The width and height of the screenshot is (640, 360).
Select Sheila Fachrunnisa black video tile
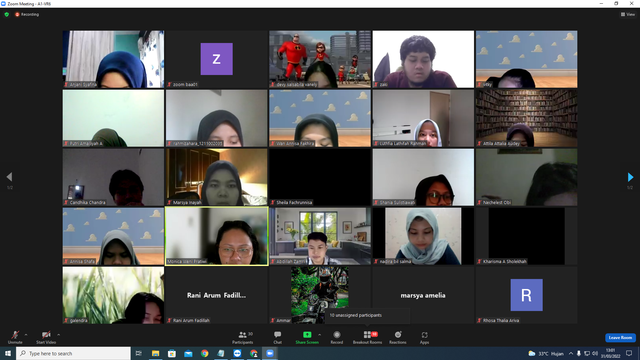click(320, 177)
